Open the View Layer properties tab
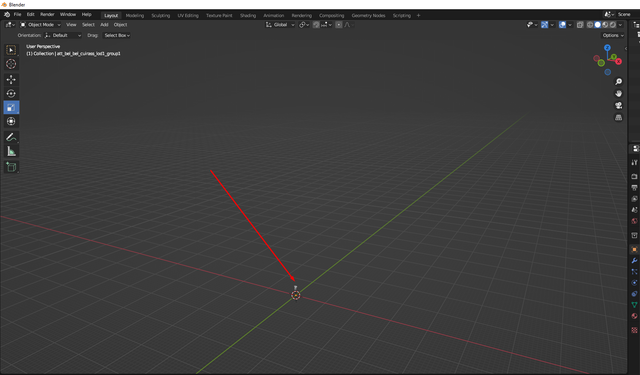 coord(634,199)
